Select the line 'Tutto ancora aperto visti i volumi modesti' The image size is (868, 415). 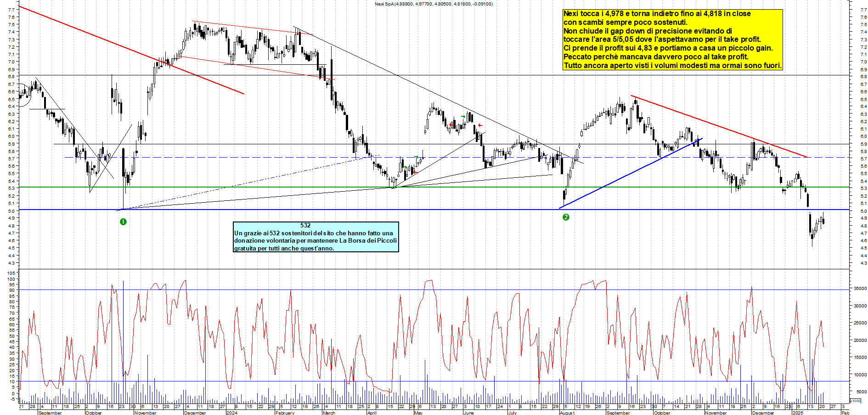pos(672,66)
